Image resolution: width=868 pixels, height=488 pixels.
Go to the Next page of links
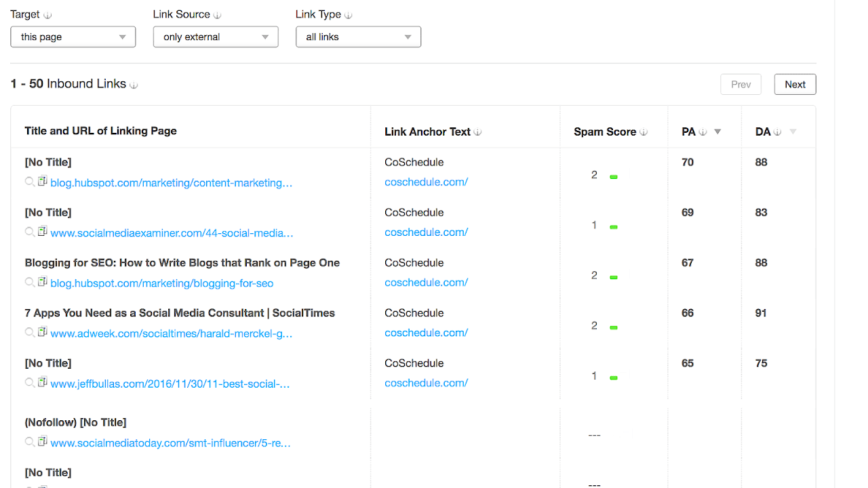coord(795,84)
